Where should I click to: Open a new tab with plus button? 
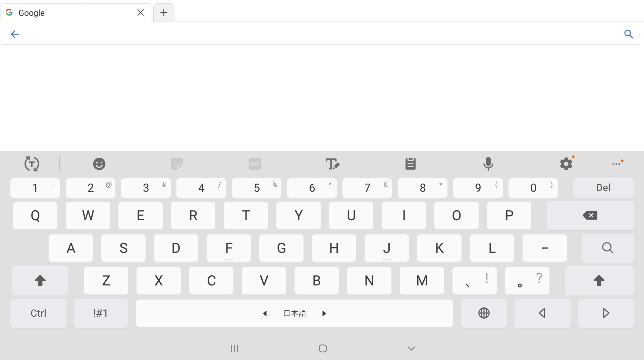point(164,13)
